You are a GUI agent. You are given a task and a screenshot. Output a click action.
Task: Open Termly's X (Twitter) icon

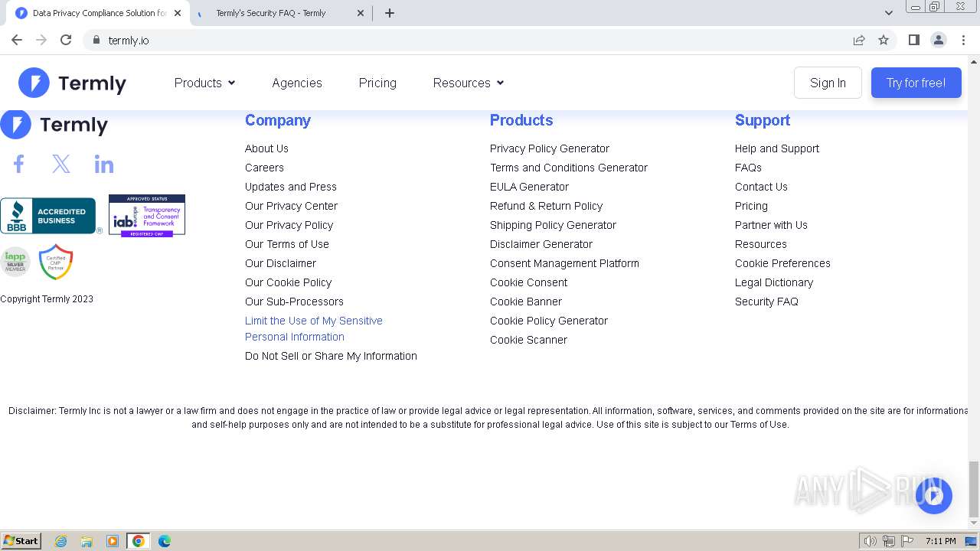pos(61,164)
